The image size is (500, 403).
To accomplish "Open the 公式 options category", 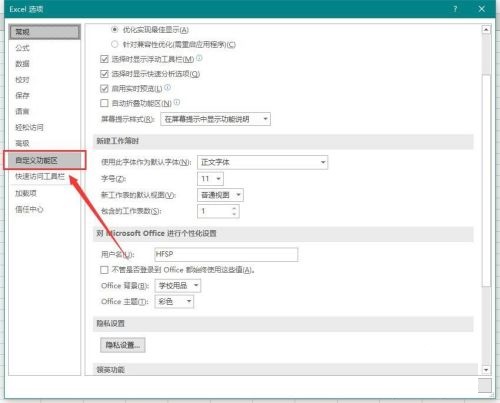I will pyautogui.click(x=22, y=48).
